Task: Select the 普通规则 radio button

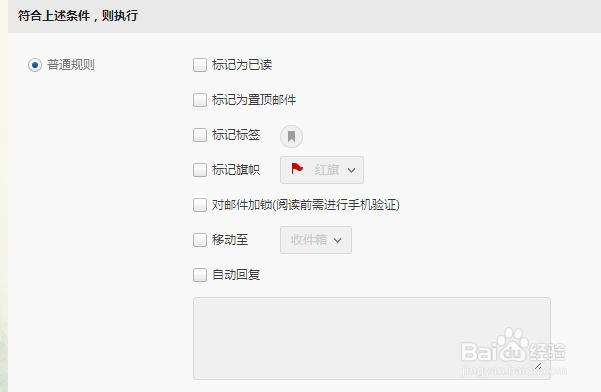Action: [x=35, y=65]
